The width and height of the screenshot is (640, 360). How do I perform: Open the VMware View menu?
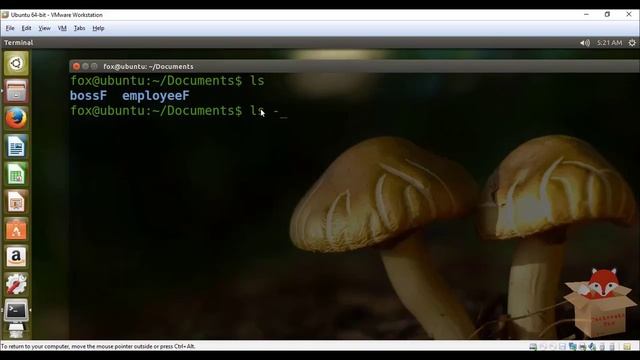(x=44, y=28)
